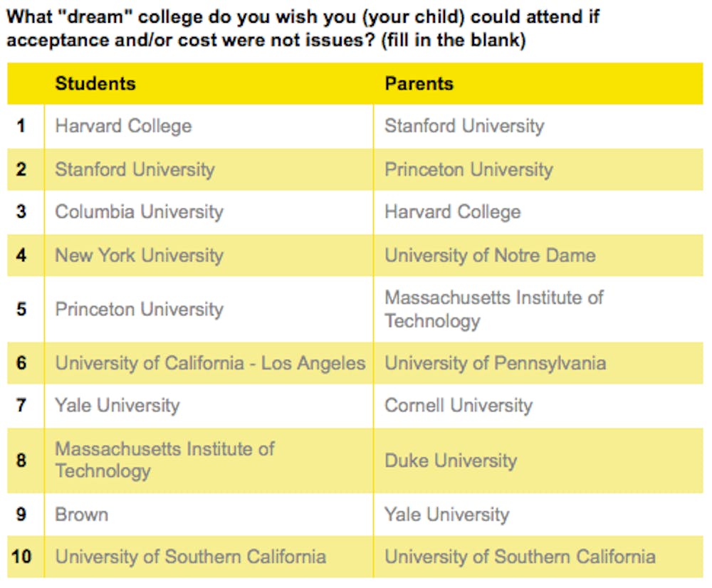
Task: Select Harvard College in Parents column
Action: [452, 212]
